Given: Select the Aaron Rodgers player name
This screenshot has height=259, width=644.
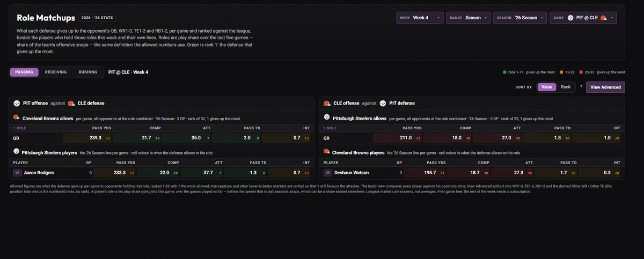Looking at the screenshot, I should 39,173.
